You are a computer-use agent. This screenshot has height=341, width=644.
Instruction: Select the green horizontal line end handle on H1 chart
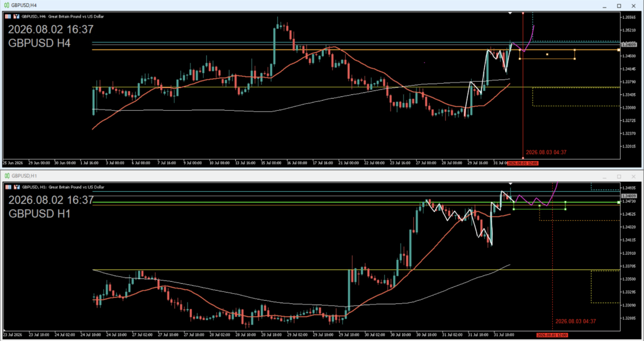[619, 202]
